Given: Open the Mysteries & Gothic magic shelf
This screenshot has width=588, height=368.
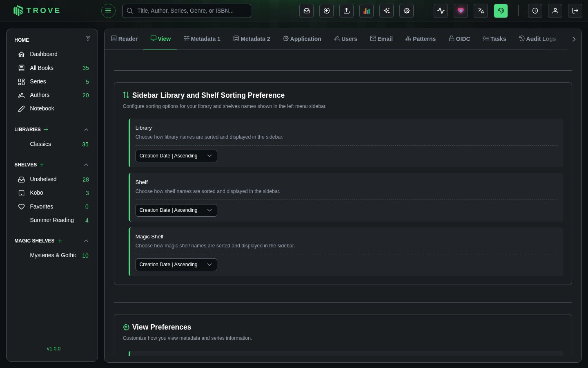Looking at the screenshot, I should [52, 255].
